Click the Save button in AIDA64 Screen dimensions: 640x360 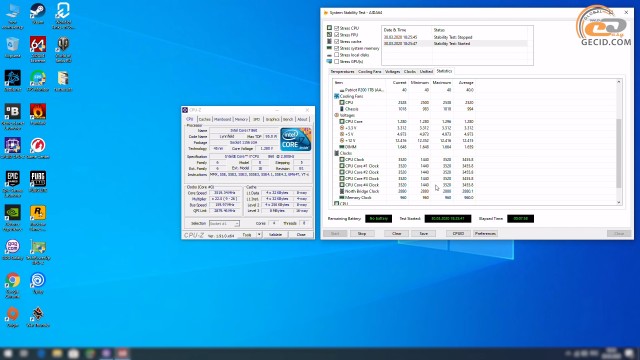point(424,233)
